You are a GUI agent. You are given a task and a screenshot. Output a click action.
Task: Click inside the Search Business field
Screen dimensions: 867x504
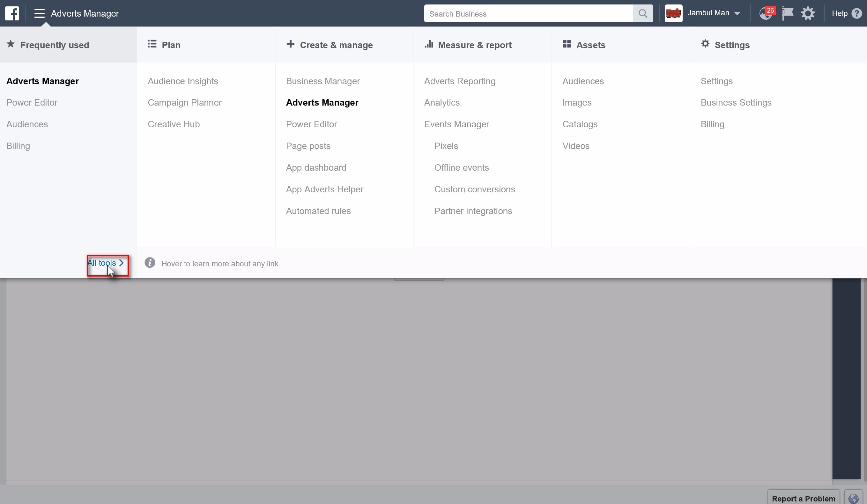point(528,13)
